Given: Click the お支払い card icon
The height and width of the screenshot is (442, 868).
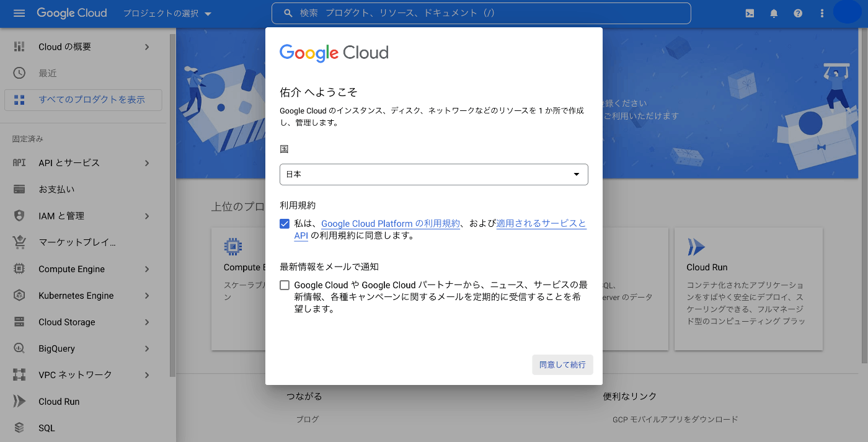Looking at the screenshot, I should coord(19,189).
